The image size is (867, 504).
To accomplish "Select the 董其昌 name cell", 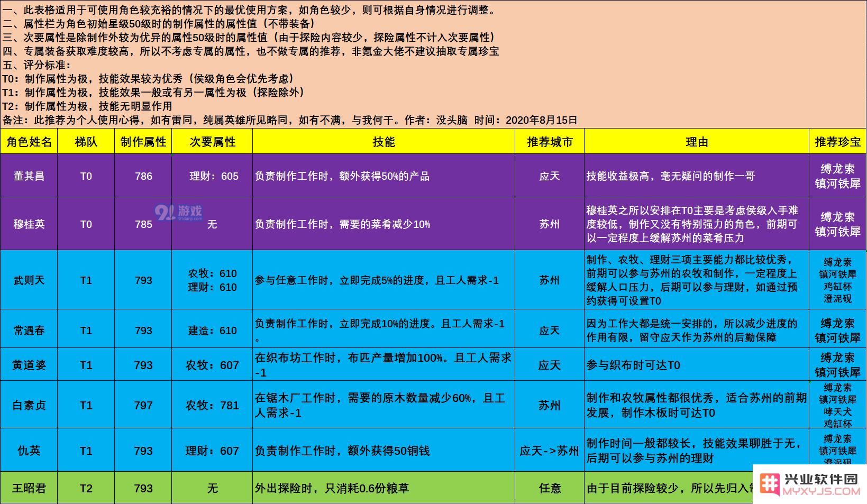I will click(29, 176).
